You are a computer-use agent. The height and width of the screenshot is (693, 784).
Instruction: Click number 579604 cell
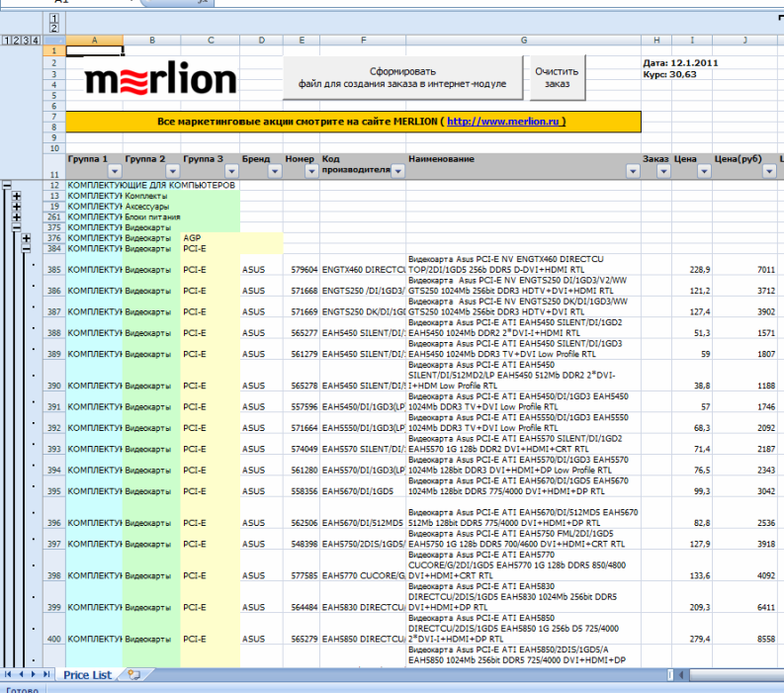point(302,265)
